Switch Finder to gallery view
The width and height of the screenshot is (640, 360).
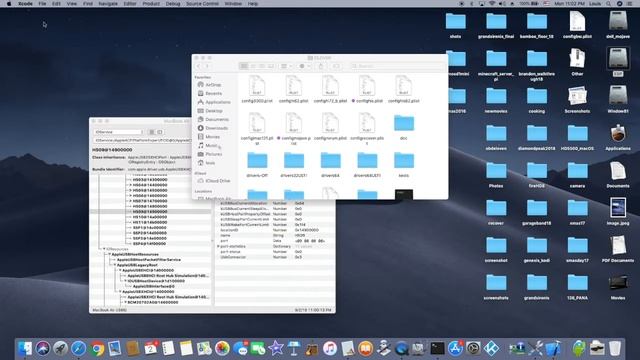pyautogui.click(x=271, y=66)
